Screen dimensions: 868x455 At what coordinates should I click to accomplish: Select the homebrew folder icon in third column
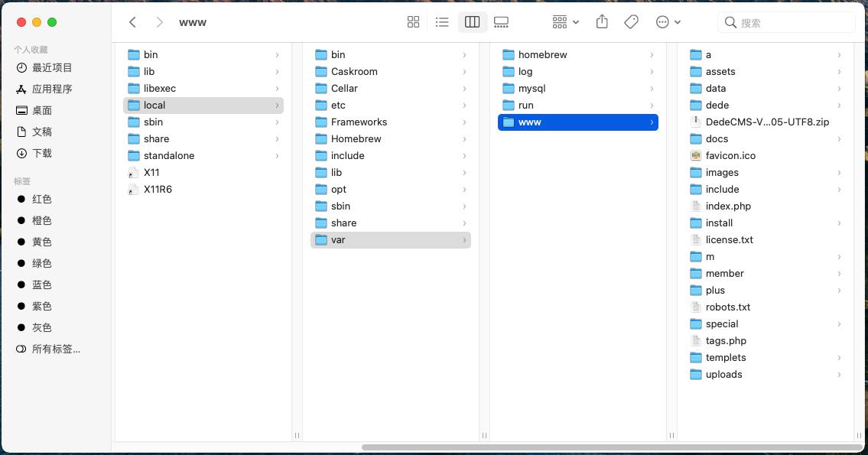coord(508,55)
